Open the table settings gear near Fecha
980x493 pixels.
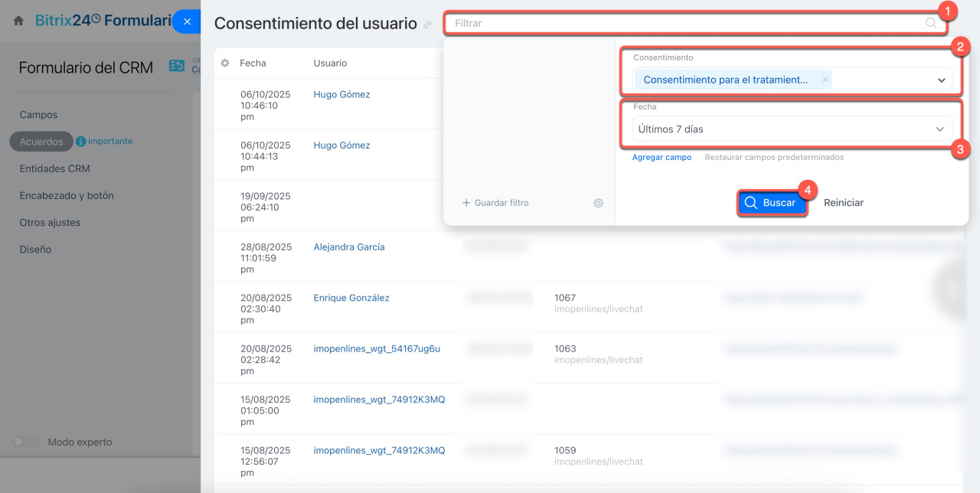tap(225, 63)
